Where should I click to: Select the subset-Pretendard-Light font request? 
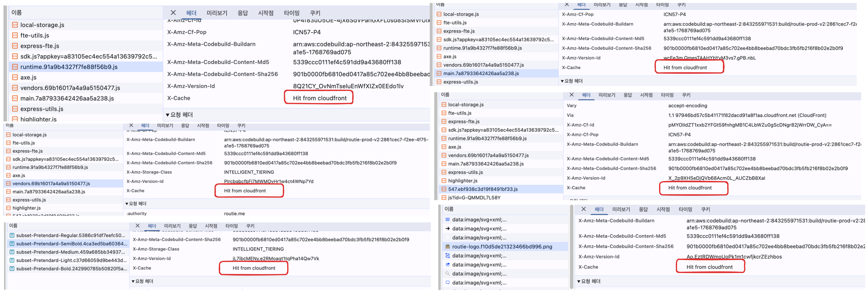click(71, 260)
